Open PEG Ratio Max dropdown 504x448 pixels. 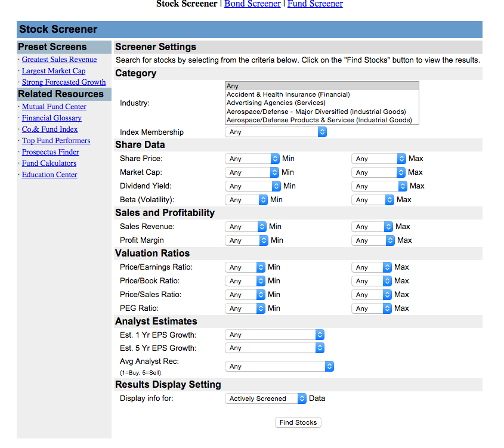pos(372,308)
